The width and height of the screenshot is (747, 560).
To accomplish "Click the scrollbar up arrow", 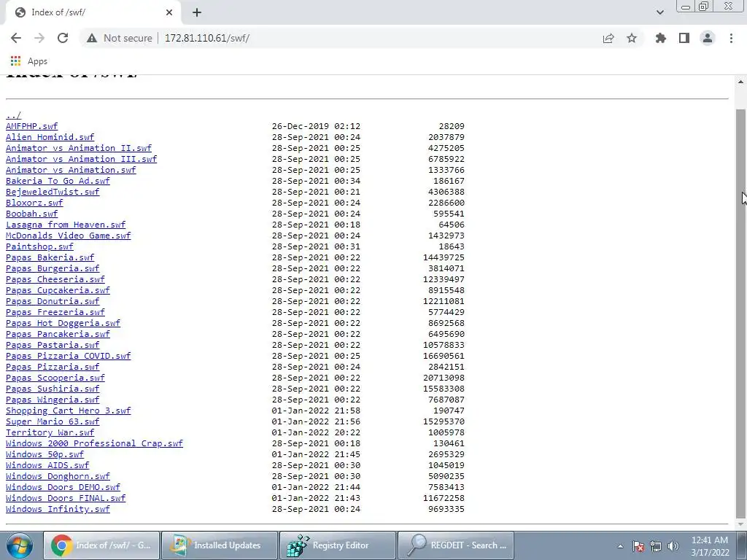I will 740,82.
